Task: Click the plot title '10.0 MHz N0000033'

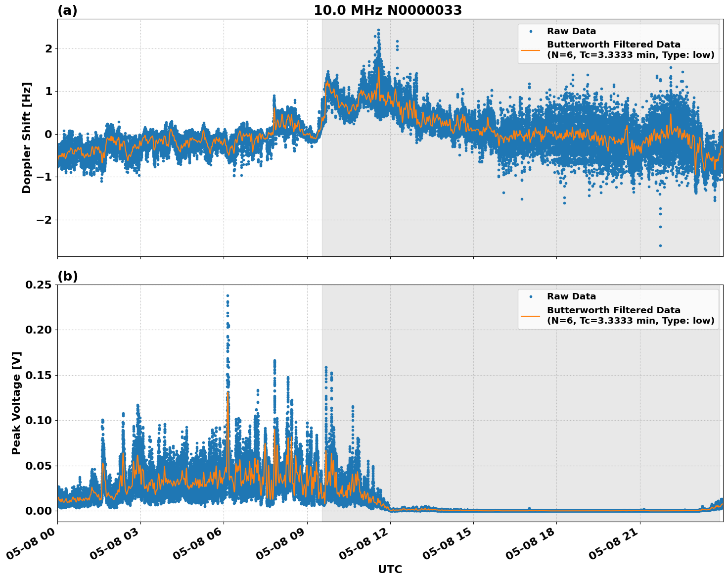Action: [x=389, y=11]
